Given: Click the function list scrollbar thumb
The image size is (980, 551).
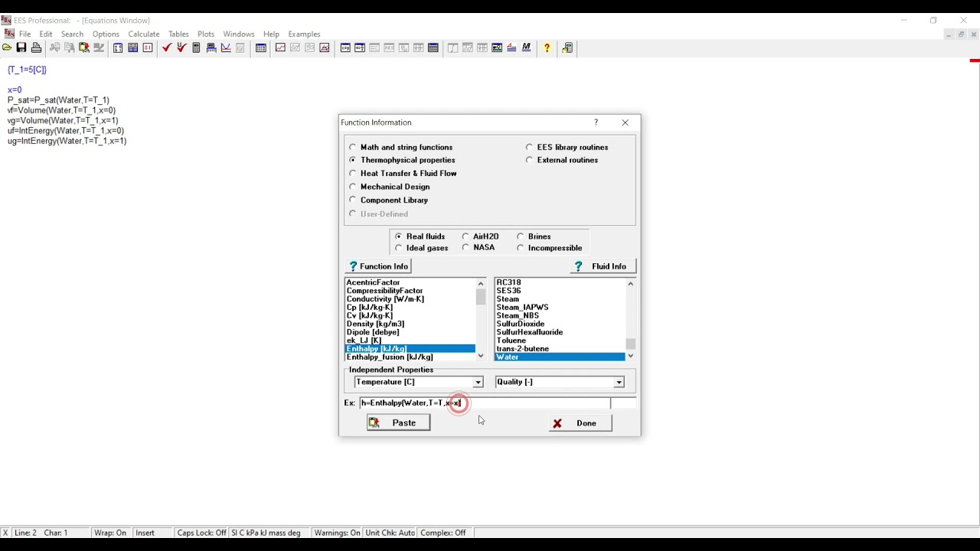Looking at the screenshot, I should pyautogui.click(x=481, y=297).
